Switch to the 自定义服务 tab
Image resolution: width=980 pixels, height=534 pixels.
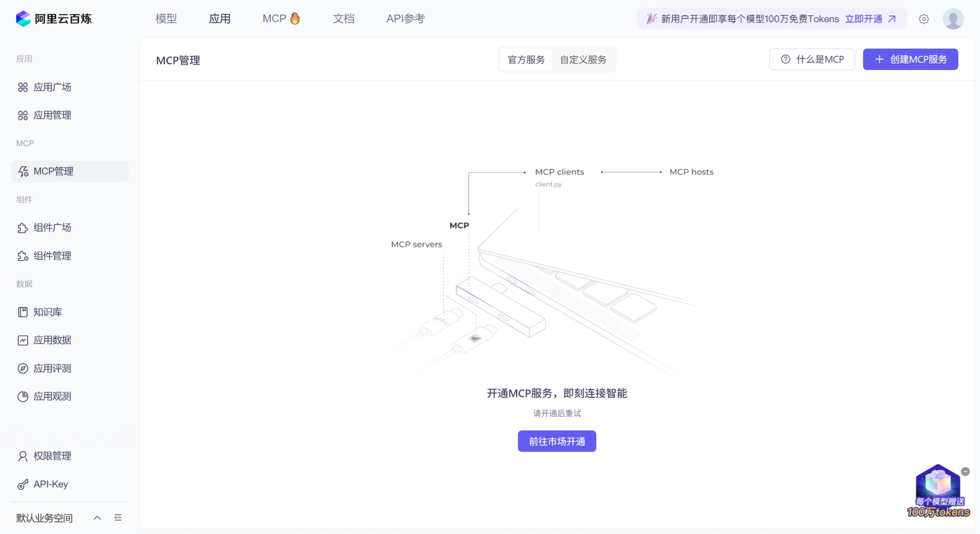click(x=583, y=60)
